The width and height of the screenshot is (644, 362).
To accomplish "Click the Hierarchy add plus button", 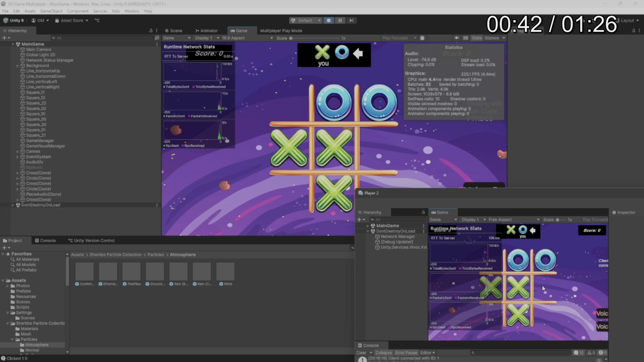I will click(4, 38).
